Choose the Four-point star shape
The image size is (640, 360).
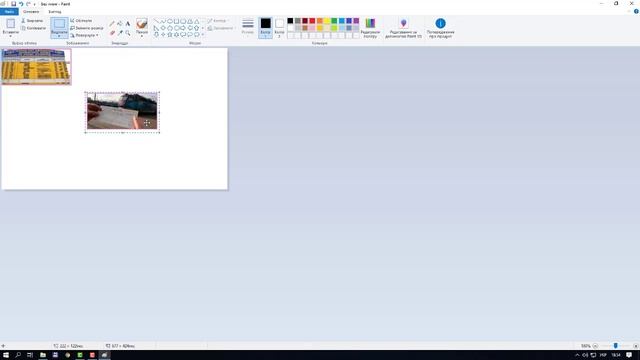pyautogui.click(x=163, y=35)
